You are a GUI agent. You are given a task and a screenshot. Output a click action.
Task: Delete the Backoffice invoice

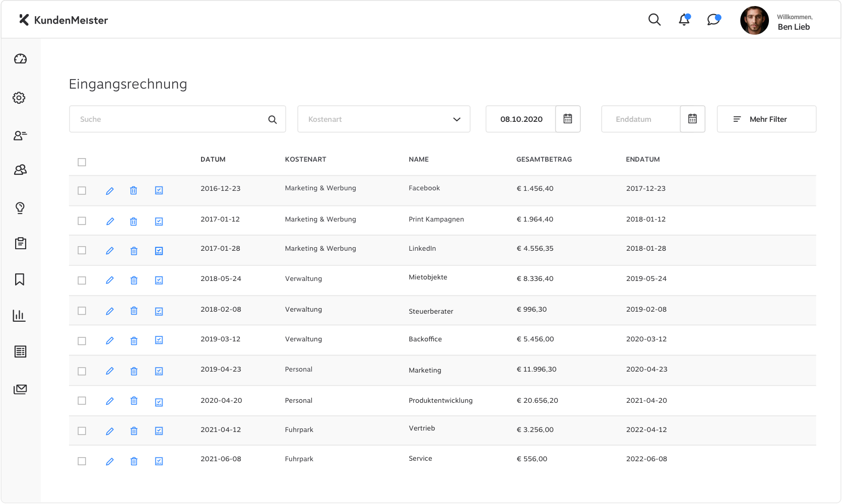click(x=134, y=341)
